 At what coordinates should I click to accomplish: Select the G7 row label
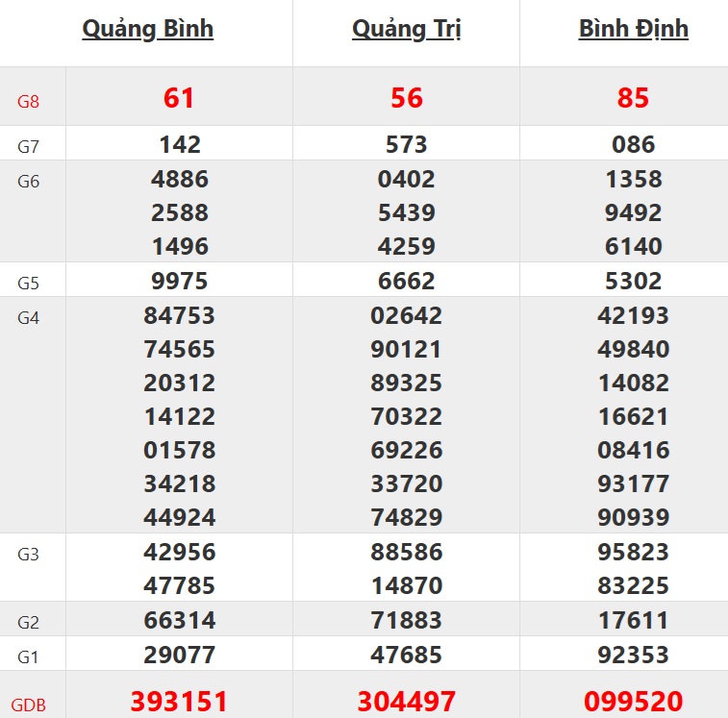click(x=29, y=147)
